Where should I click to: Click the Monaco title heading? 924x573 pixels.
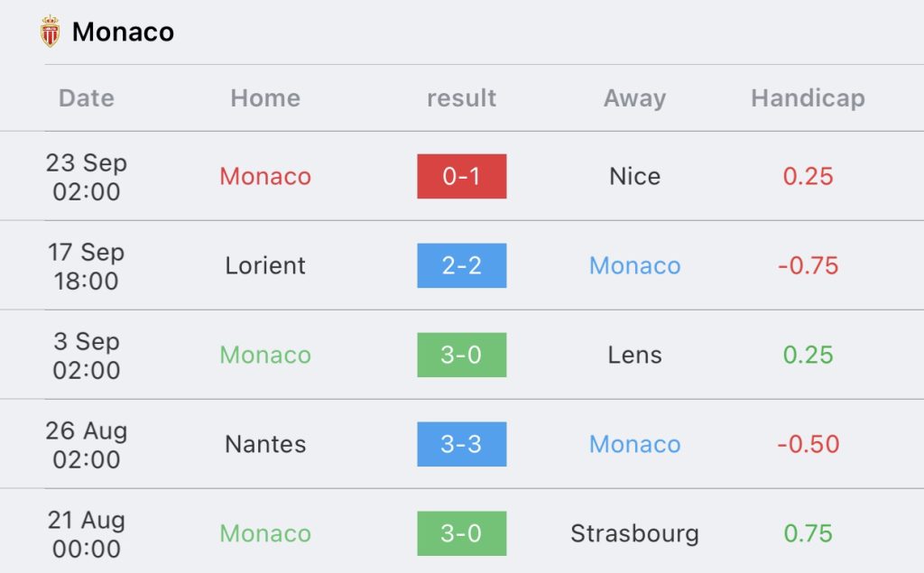123,32
